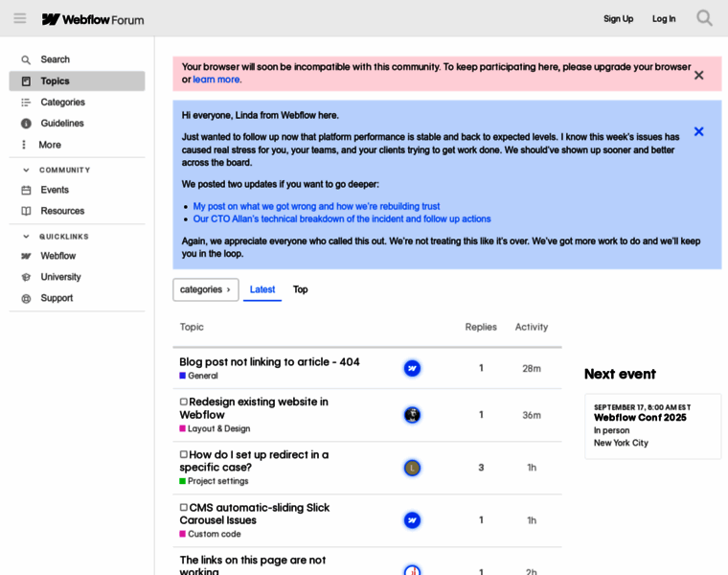Click the Guidelines info icon
This screenshot has height=575, width=728.
pyautogui.click(x=26, y=124)
